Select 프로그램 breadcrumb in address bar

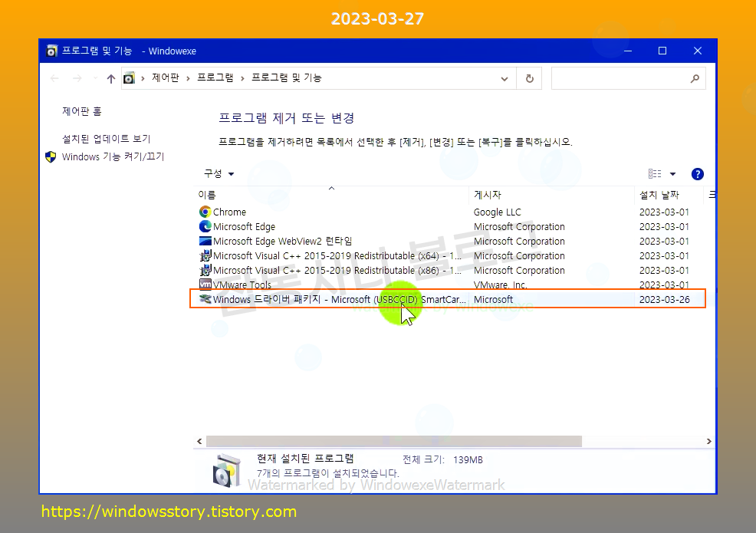click(215, 77)
